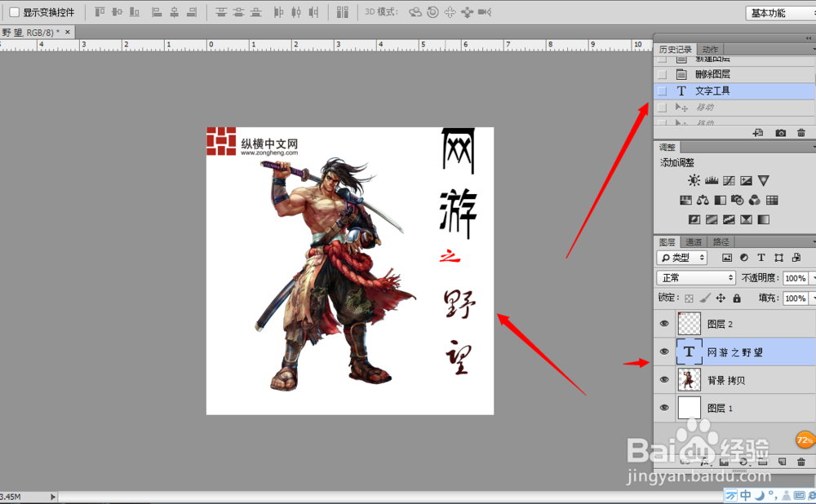
Task: Click the align bottom edges icon
Action: pos(135,12)
